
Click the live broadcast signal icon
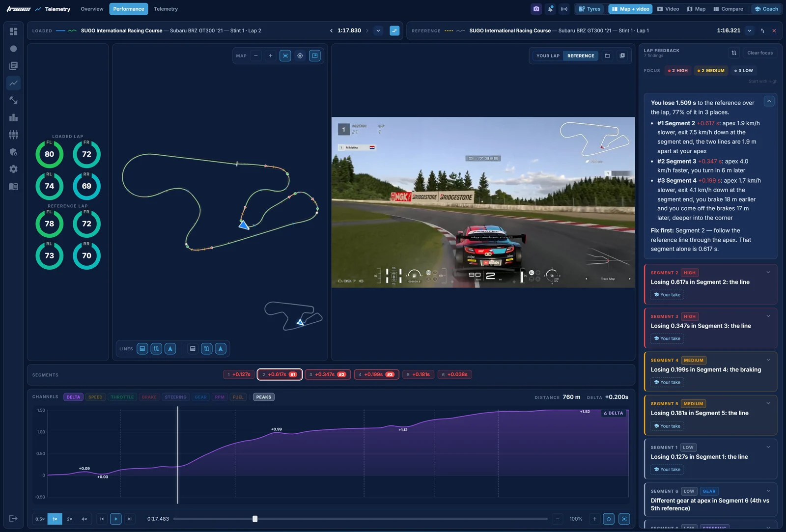point(564,9)
